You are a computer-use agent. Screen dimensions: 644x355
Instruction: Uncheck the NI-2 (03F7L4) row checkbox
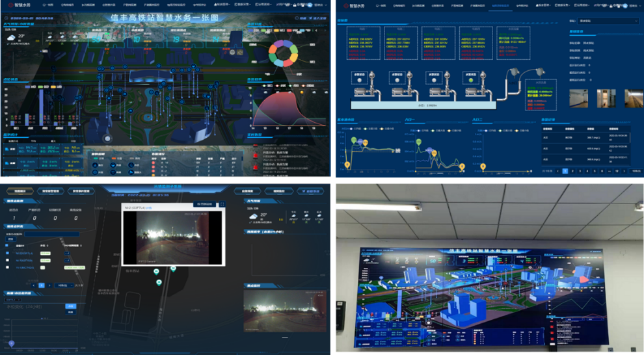click(7, 253)
